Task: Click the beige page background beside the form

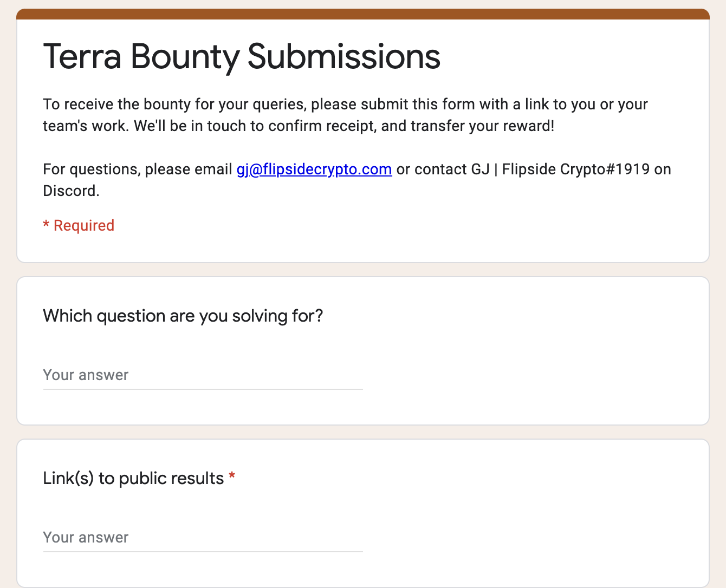Action: pos(8,325)
